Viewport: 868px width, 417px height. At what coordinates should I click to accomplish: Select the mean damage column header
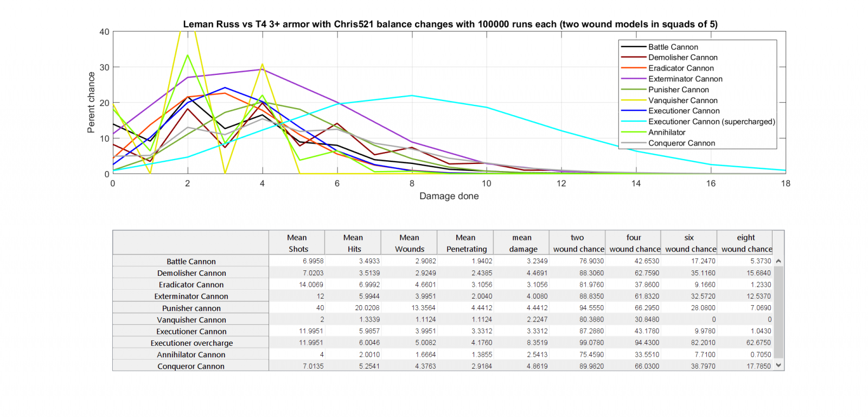coord(522,243)
